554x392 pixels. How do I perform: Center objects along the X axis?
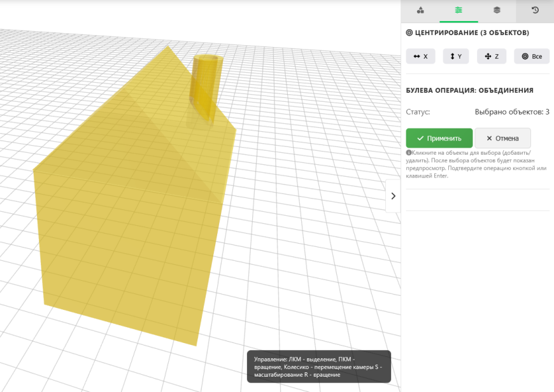pyautogui.click(x=420, y=56)
